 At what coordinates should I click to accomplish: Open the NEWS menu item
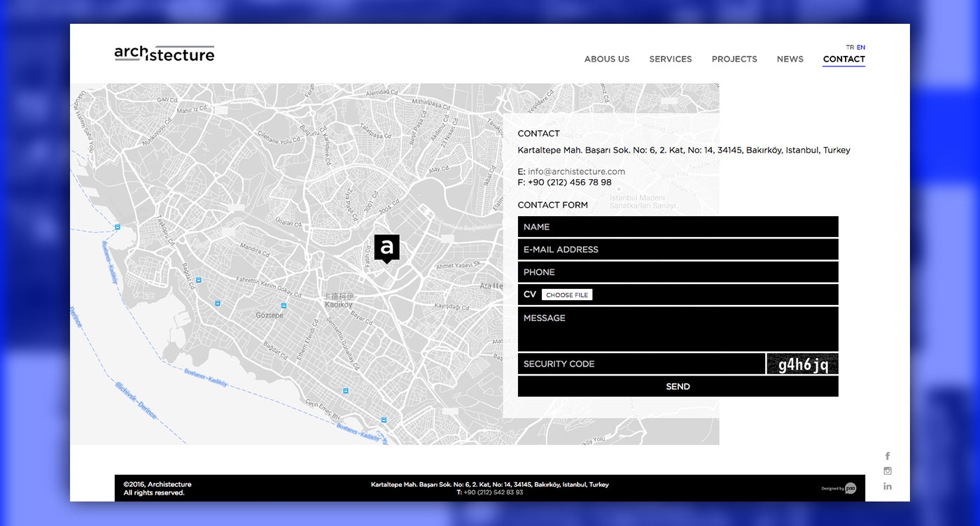point(790,59)
